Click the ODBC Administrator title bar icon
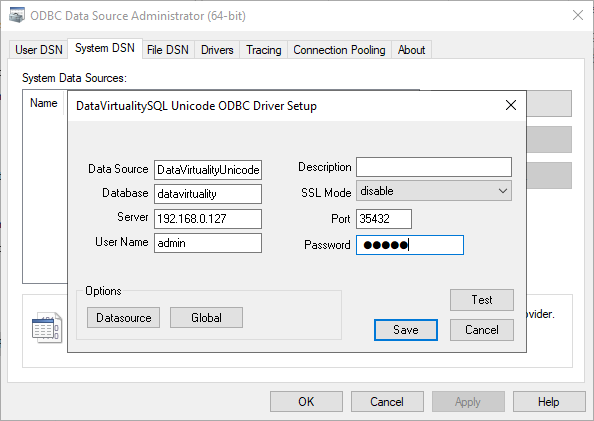The height and width of the screenshot is (421, 594). [x=17, y=16]
